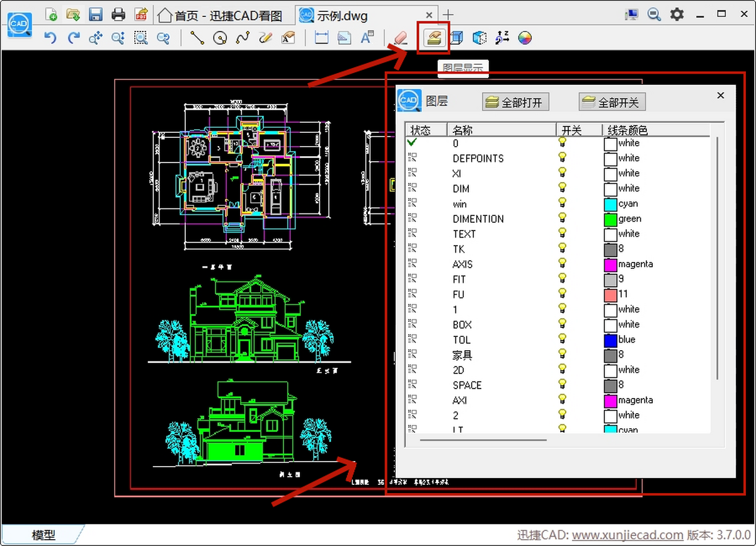Turn off the TEXT layer bulb
This screenshot has height=546, width=756.
(563, 233)
